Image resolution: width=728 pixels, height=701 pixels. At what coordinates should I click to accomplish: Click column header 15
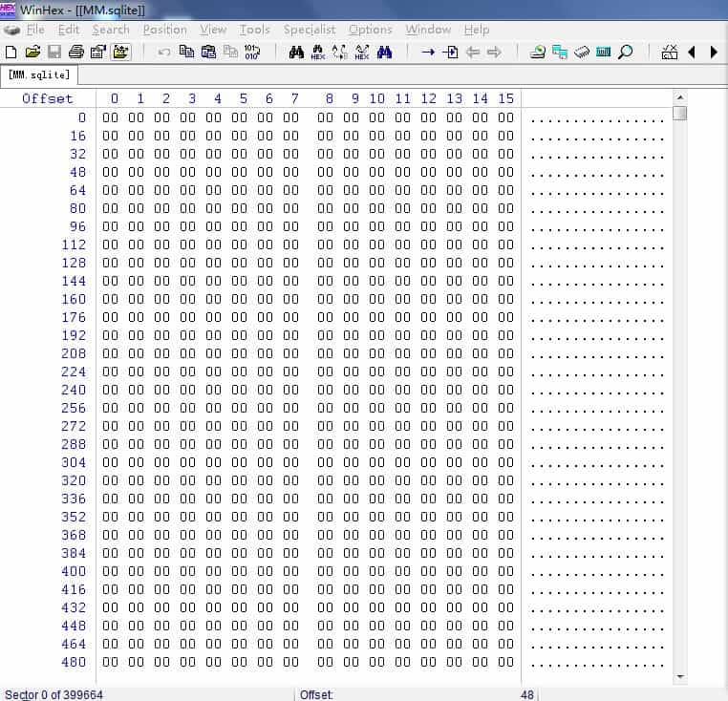click(x=505, y=99)
